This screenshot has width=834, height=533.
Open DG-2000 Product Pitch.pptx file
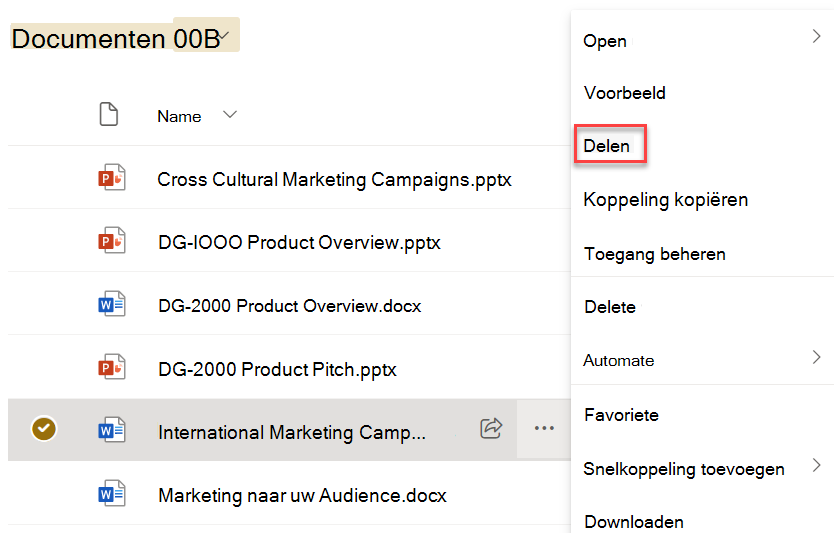click(x=277, y=369)
